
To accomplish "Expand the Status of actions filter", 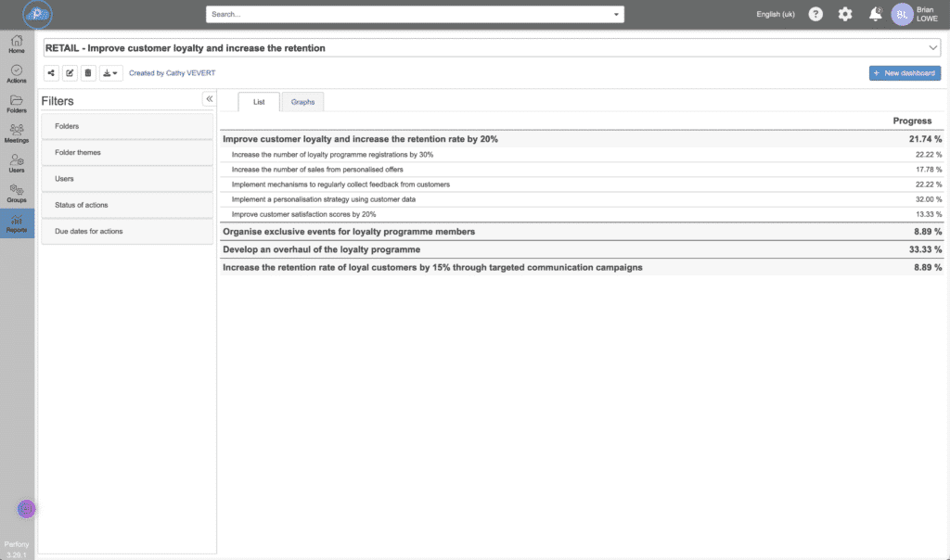I will [x=127, y=205].
